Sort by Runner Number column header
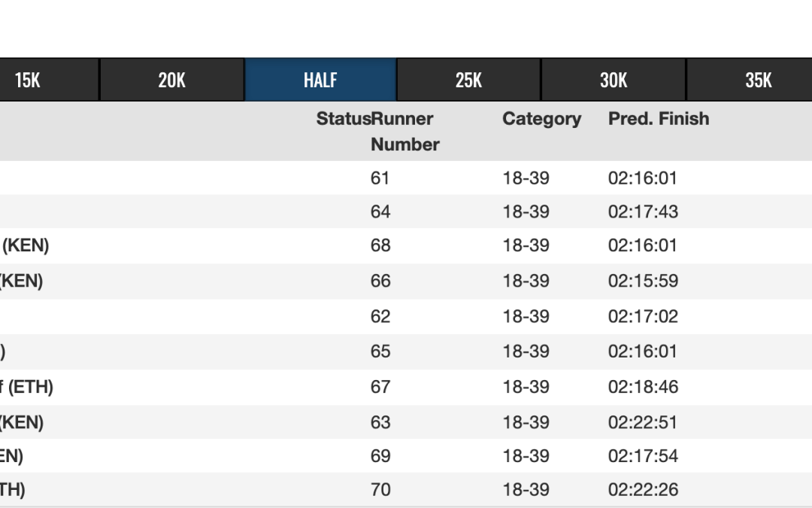This screenshot has width=812, height=508. tap(404, 132)
